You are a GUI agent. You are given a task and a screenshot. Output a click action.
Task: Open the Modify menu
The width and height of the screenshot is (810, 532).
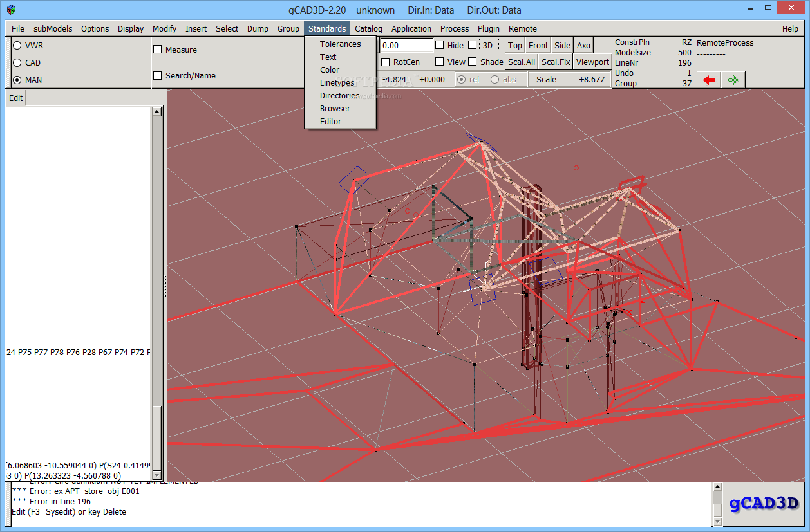164,28
